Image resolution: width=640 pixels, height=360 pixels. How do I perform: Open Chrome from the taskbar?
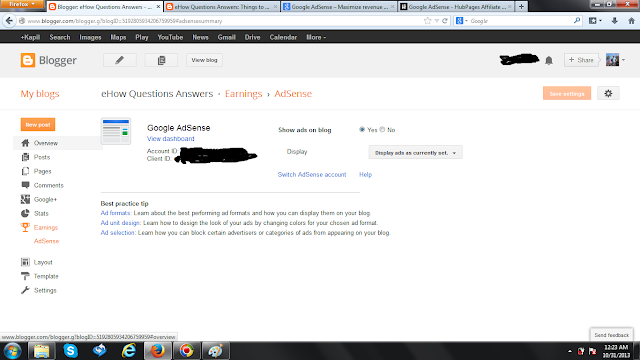187,351
